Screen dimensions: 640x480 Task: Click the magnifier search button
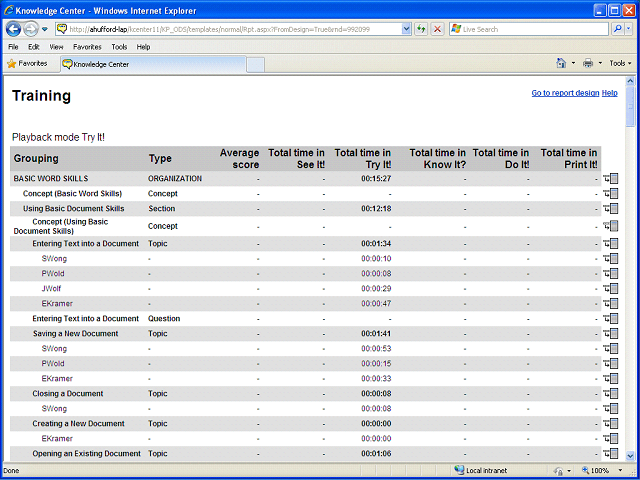click(618, 29)
